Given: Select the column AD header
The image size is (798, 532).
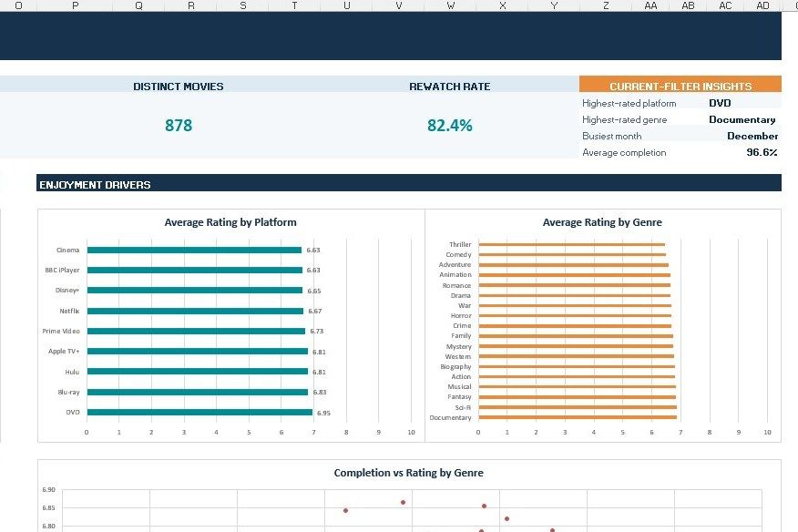Looking at the screenshot, I should click(x=762, y=5).
